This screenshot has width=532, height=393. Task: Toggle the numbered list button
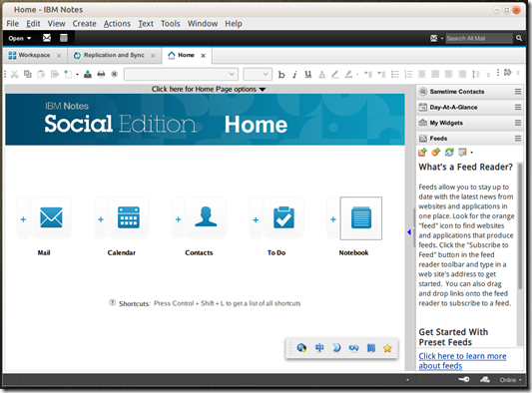pos(408,74)
